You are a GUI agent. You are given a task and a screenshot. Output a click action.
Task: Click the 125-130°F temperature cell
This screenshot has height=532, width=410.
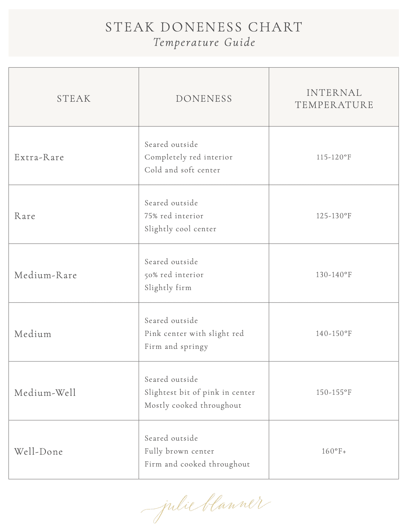tap(334, 216)
